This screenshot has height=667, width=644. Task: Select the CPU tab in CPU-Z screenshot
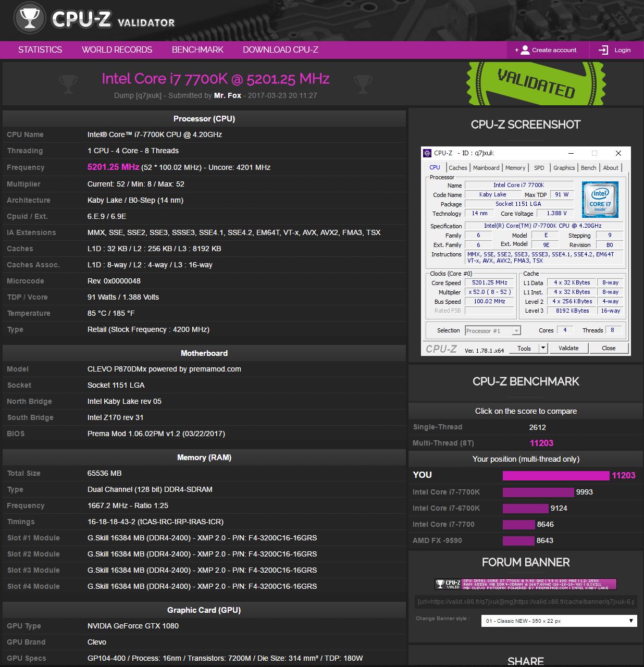pos(435,167)
